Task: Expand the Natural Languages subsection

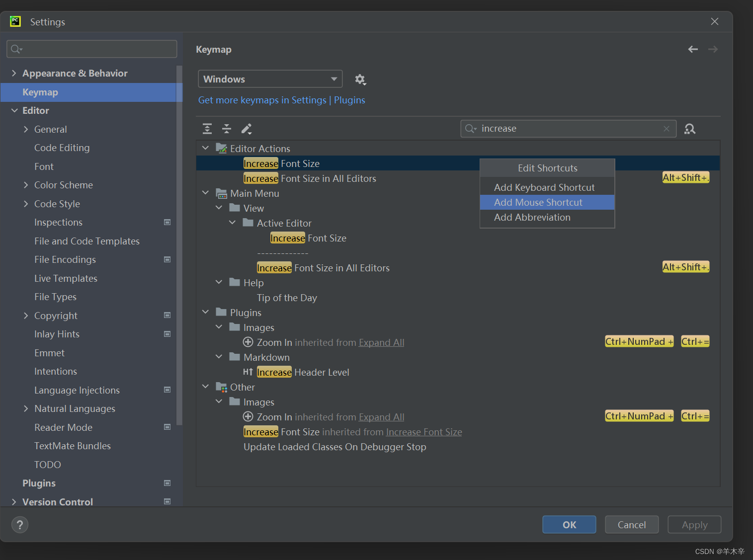Action: pos(26,408)
